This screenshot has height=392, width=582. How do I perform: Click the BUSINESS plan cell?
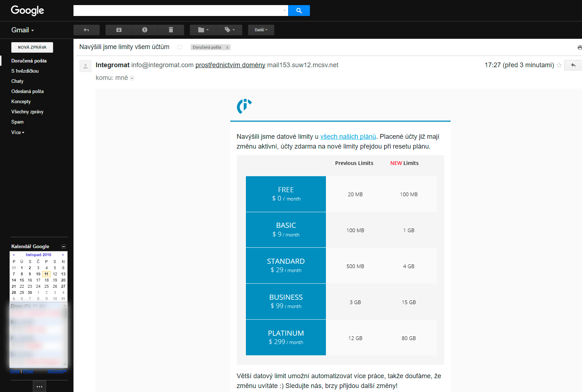pyautogui.click(x=286, y=302)
